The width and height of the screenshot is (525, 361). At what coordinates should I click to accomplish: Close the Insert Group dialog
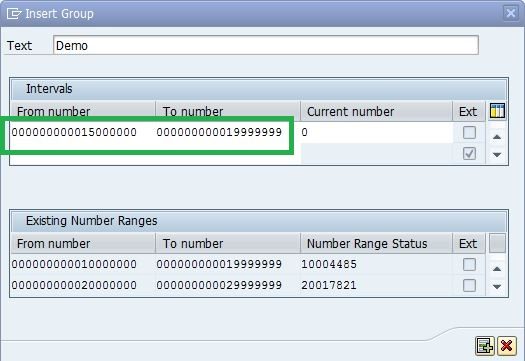(x=511, y=13)
